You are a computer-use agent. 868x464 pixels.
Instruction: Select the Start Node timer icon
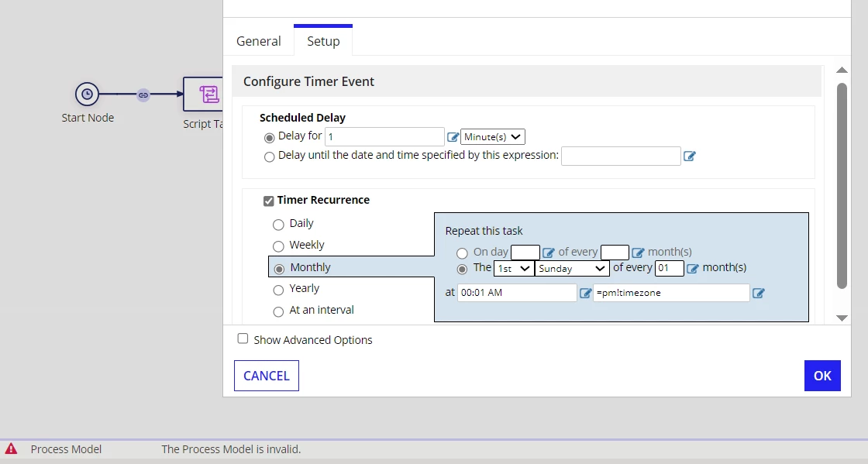point(87,94)
